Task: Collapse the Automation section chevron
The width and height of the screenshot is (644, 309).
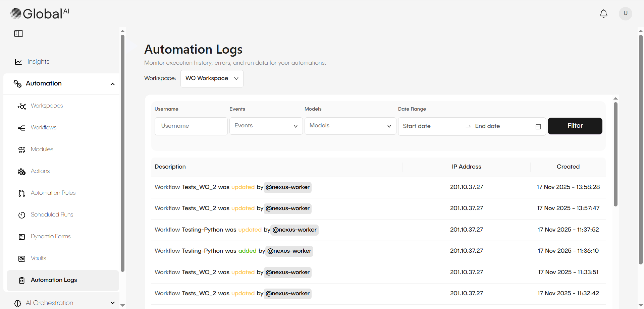Action: pyautogui.click(x=113, y=84)
